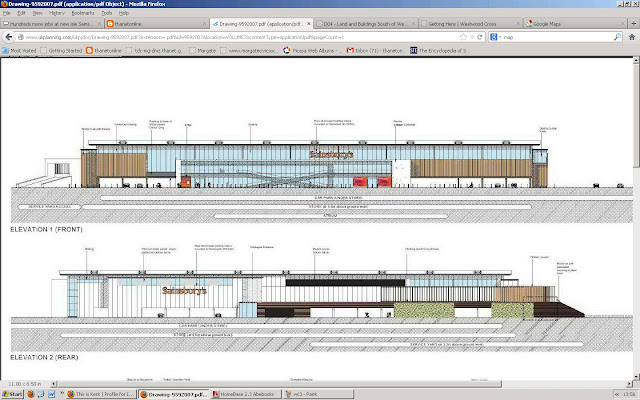640x400 pixels.
Task: Click the address bar URL field
Action: coord(241,37)
